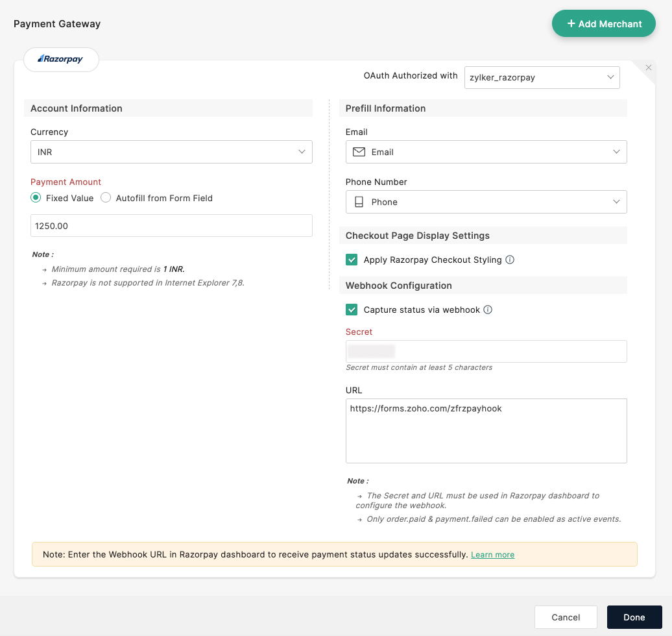Click the red Payment Amount label
The image size is (672, 636).
66,182
